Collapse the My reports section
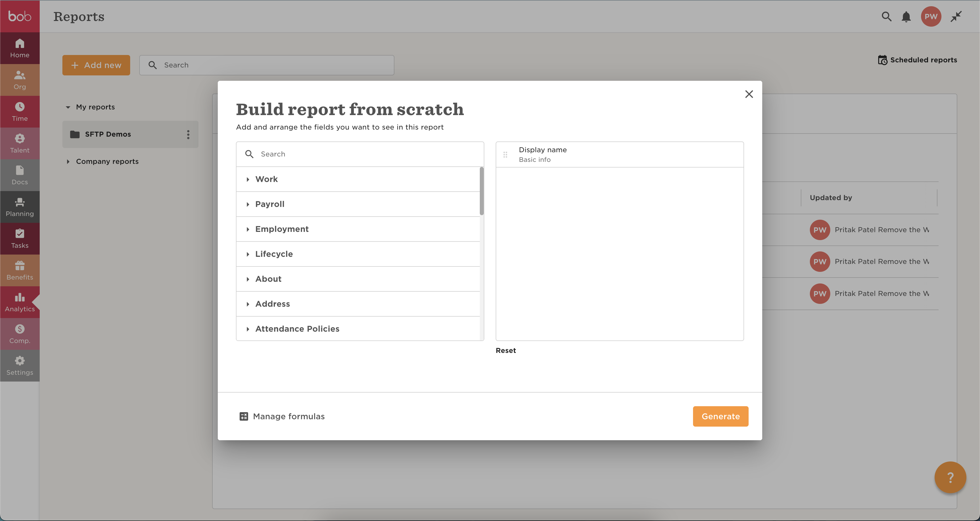The width and height of the screenshot is (980, 521). tap(68, 107)
